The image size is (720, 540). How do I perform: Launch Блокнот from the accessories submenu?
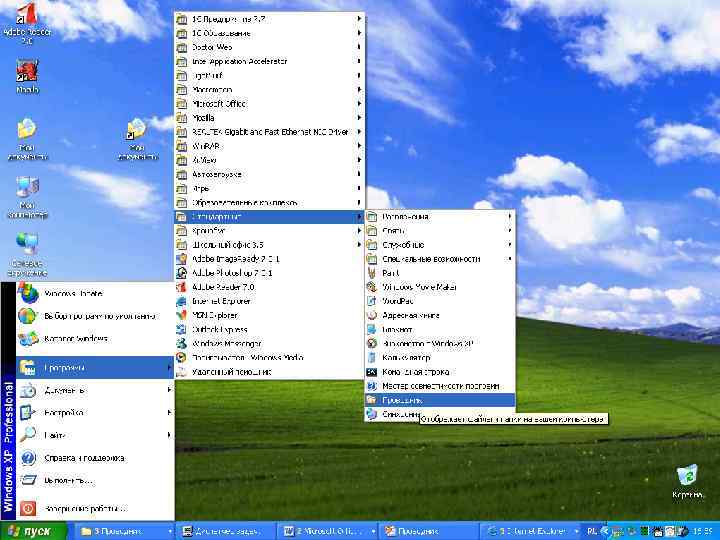pos(440,329)
